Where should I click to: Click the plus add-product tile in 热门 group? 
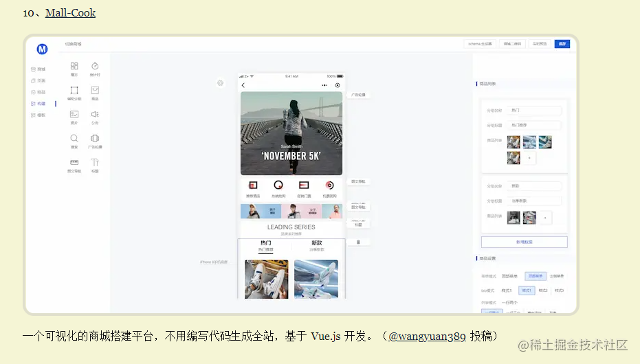(x=529, y=158)
